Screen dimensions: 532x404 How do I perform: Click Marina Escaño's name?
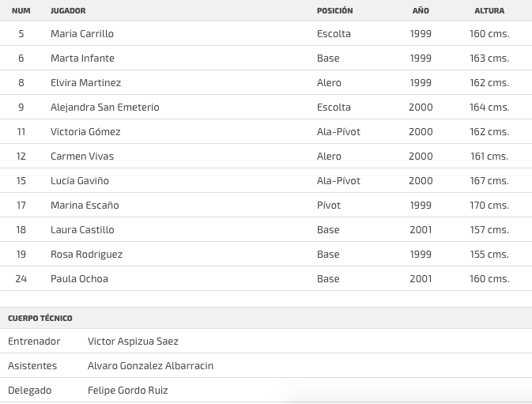pyautogui.click(x=85, y=206)
